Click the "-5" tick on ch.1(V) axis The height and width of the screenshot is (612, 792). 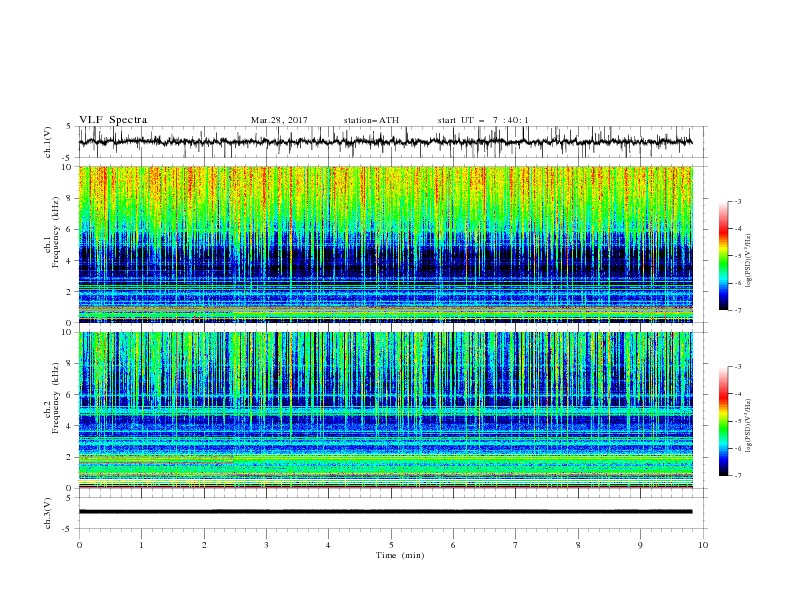pos(68,158)
